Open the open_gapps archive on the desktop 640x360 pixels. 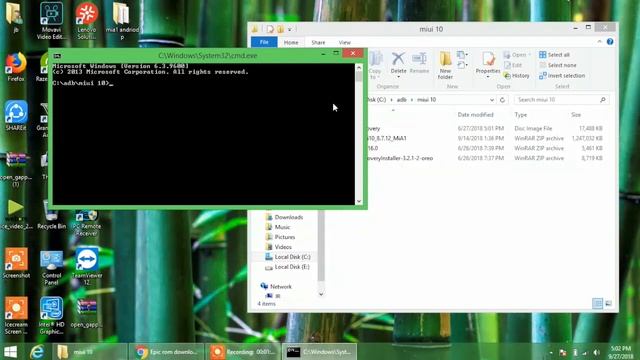tap(87, 313)
